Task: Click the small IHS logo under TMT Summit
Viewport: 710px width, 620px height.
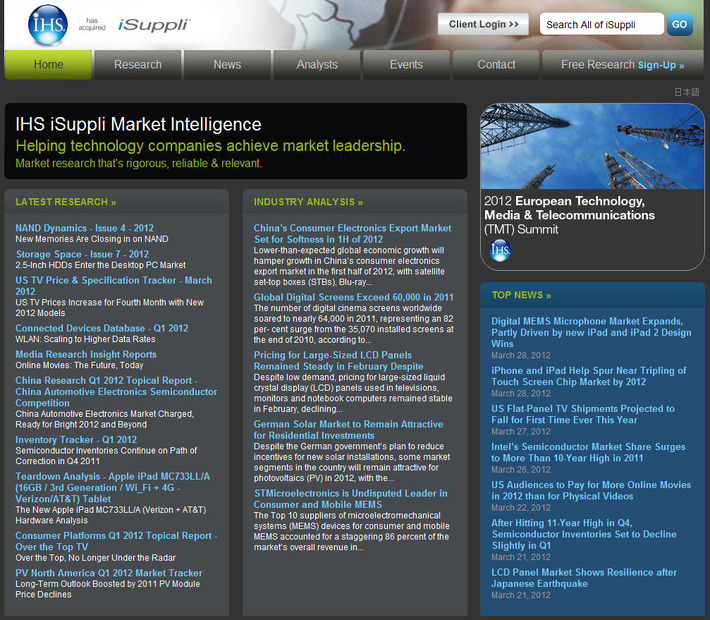Action: (x=500, y=251)
